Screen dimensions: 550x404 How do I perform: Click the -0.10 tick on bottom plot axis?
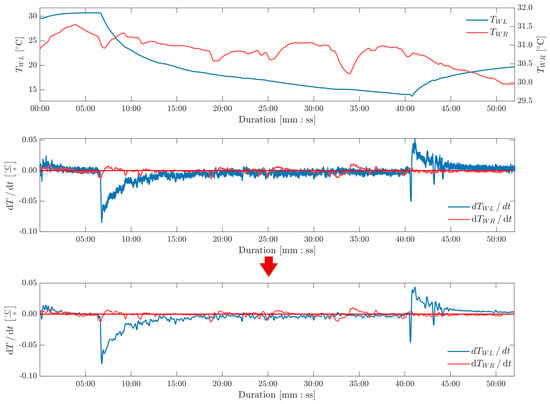coord(29,376)
